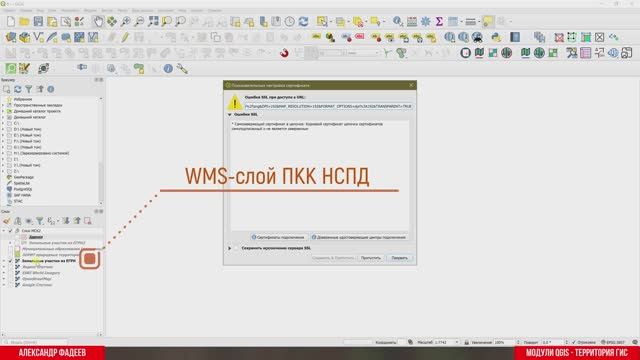Screen dimensions: 640x360
Task: Toggle visibility of the top layer group
Action: (11, 231)
